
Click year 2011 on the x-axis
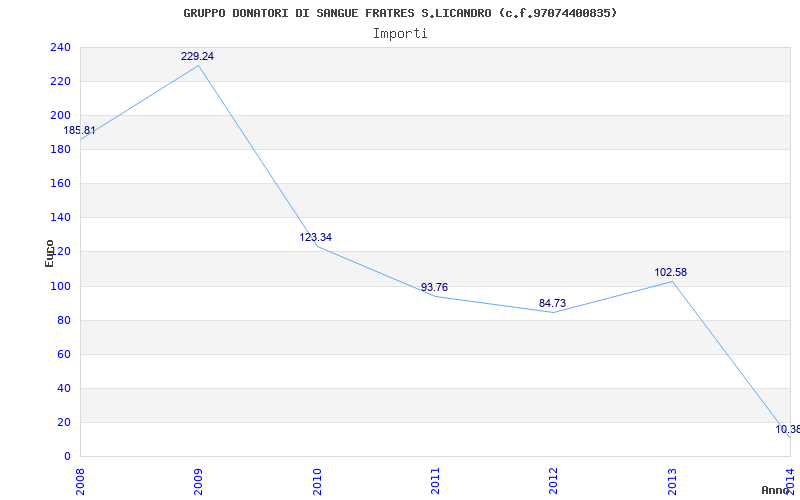[435, 481]
